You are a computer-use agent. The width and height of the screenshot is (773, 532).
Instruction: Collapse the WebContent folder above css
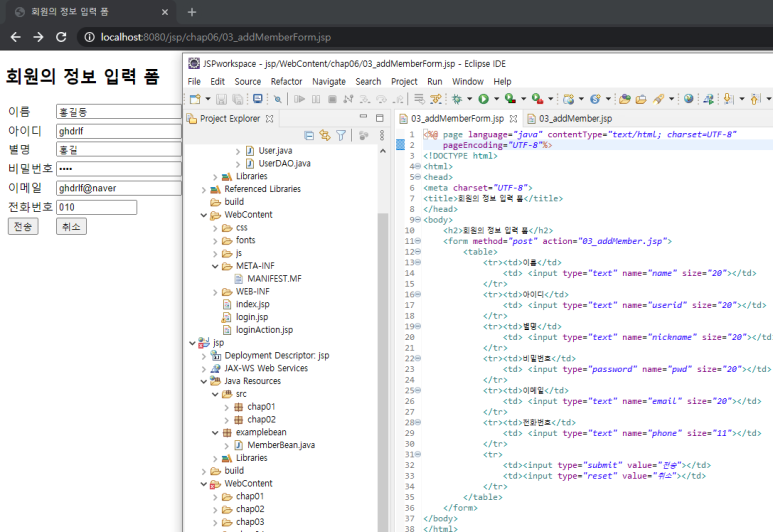coord(204,215)
